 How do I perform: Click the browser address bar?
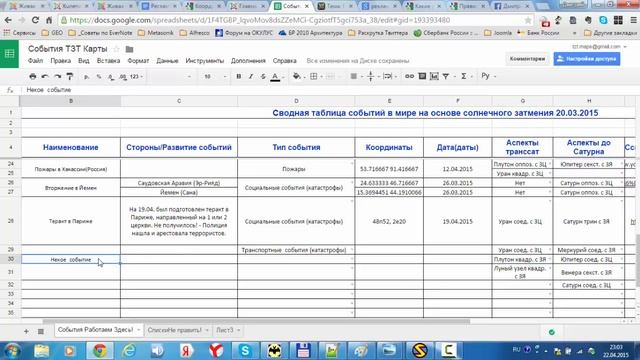pos(296,20)
